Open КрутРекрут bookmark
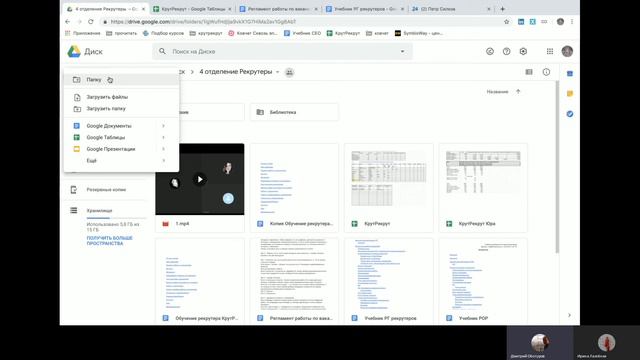 344,33
